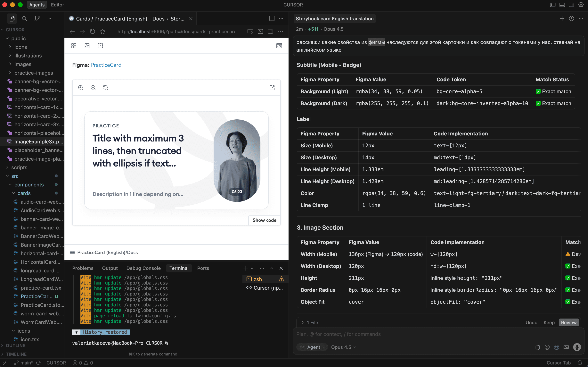
Task: Toggle the primary sidebar layout button
Action: click(553, 5)
